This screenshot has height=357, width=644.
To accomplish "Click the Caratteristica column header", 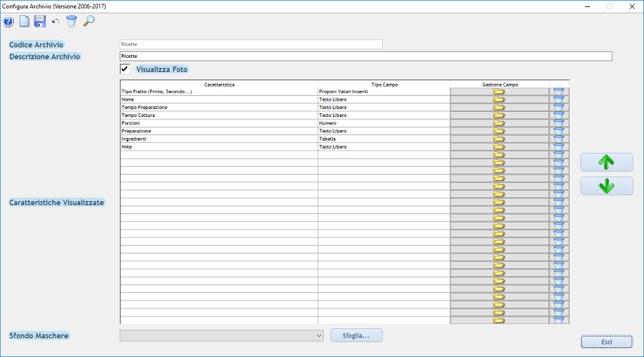I will coord(220,84).
